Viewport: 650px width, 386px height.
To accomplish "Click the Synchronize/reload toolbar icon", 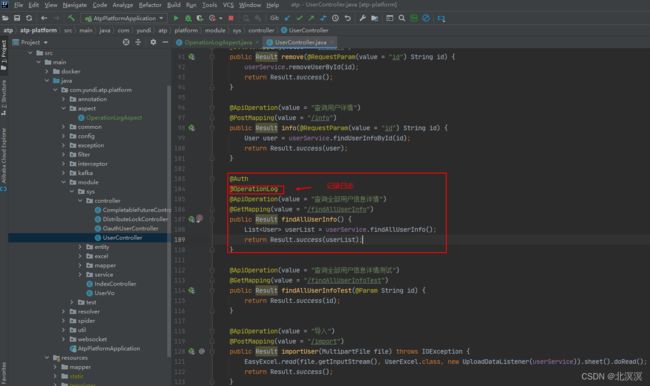I will point(29,18).
